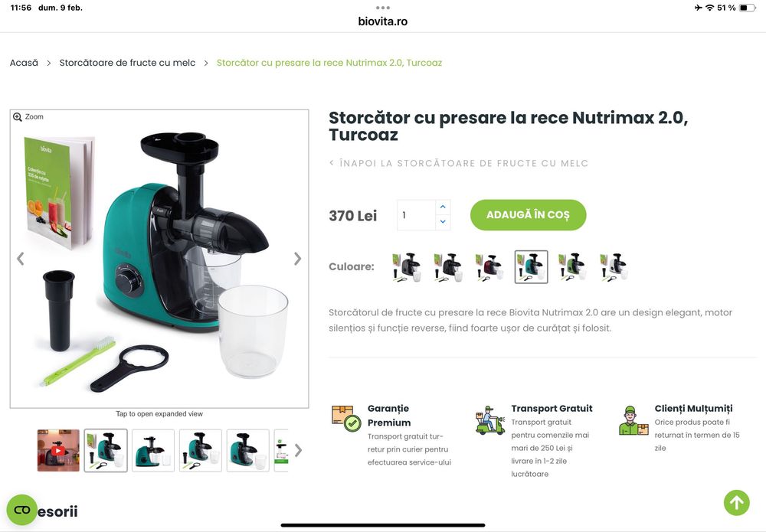Play the product video thumbnail
This screenshot has height=532, width=766.
(x=58, y=451)
